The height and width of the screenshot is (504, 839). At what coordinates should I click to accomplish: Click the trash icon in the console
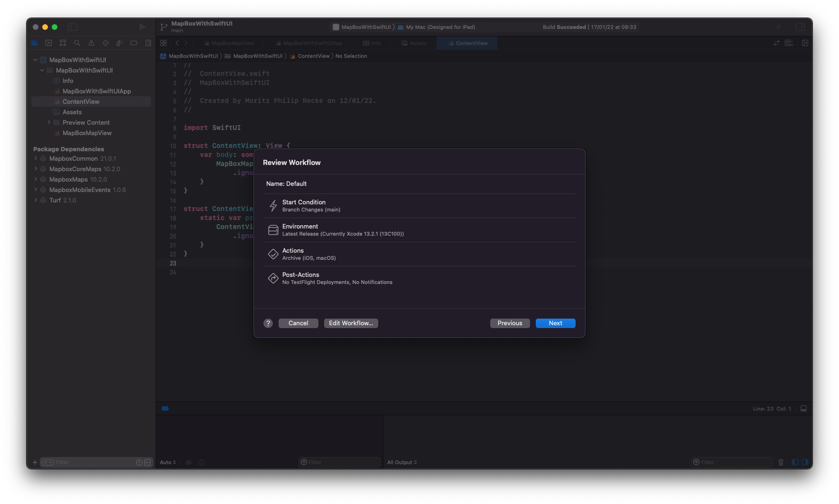(x=781, y=462)
